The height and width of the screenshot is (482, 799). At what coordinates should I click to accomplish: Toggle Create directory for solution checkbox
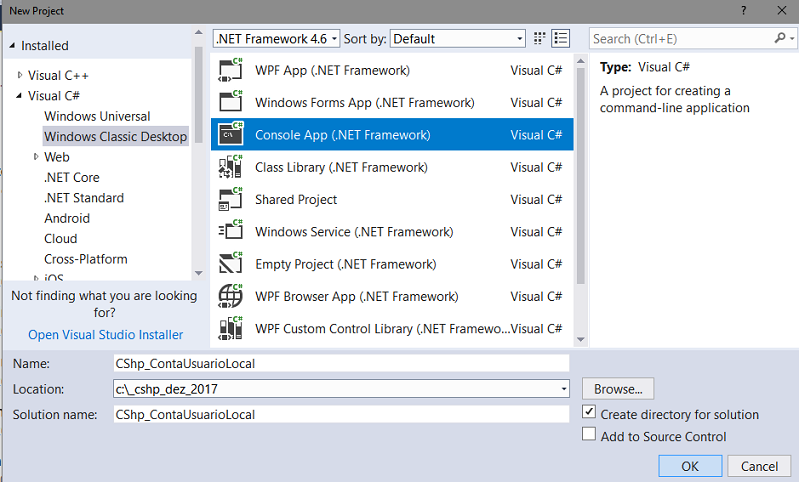tap(589, 412)
